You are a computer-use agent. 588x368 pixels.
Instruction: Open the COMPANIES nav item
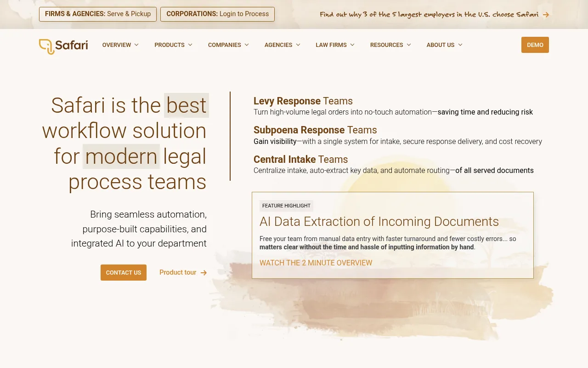[x=225, y=45]
